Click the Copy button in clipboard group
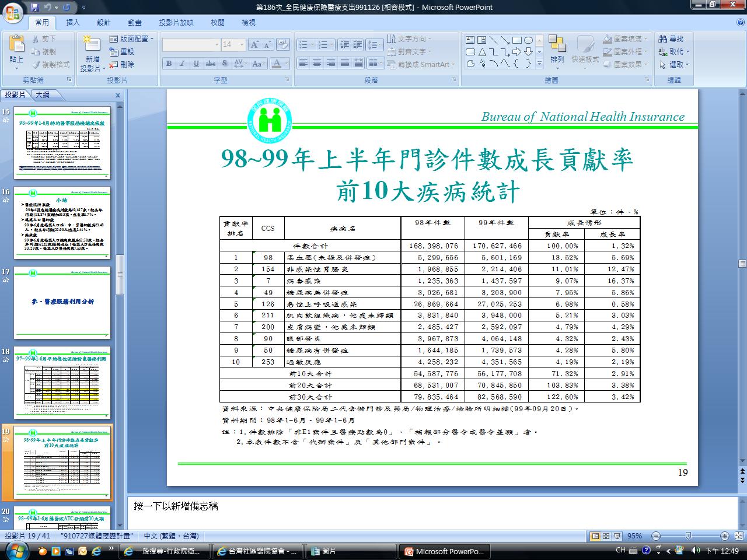Screen dimensions: 747x560 [45, 51]
